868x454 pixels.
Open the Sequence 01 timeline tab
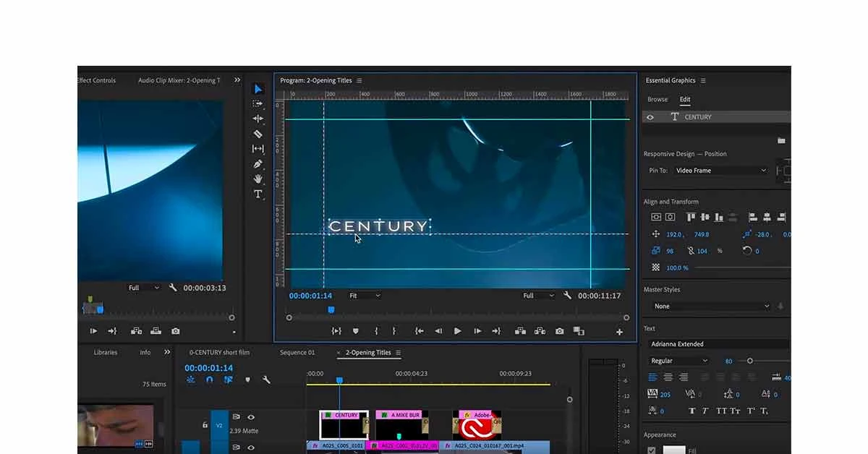coord(297,352)
